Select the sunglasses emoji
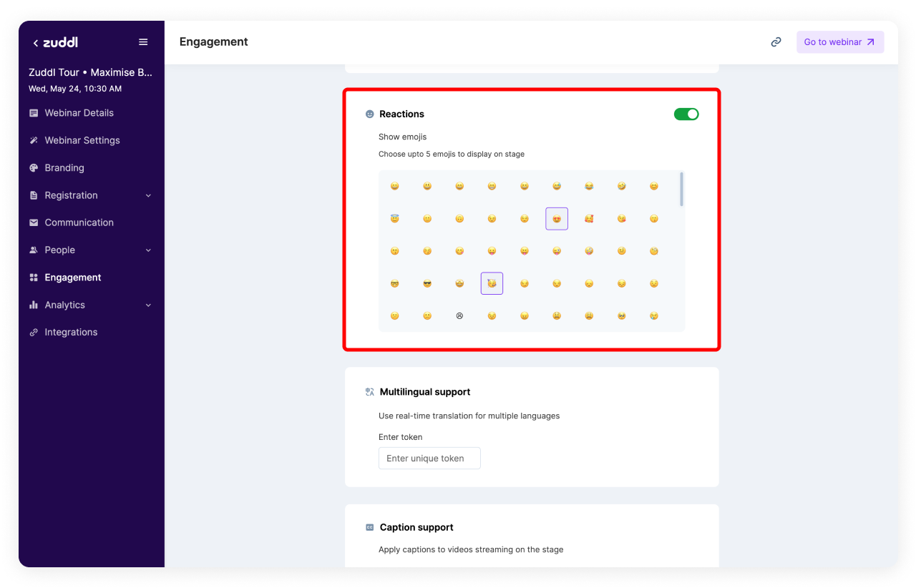The width and height of the screenshot is (916, 588). [x=427, y=283]
